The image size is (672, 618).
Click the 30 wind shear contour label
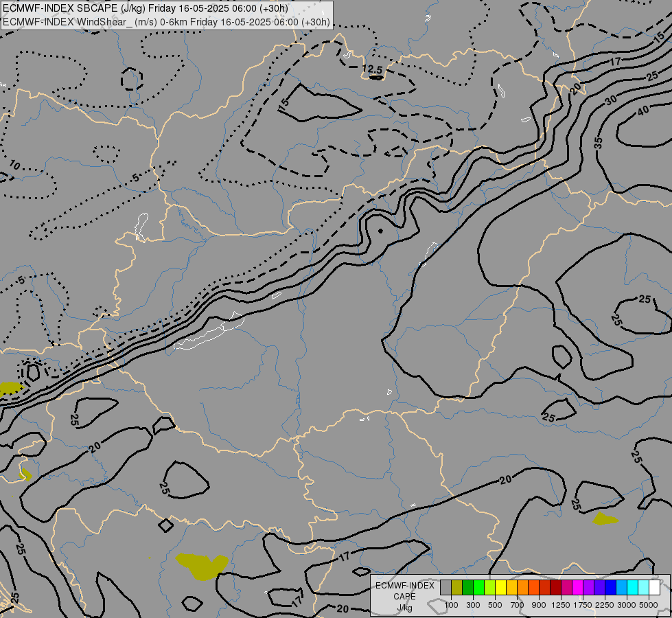click(x=612, y=100)
